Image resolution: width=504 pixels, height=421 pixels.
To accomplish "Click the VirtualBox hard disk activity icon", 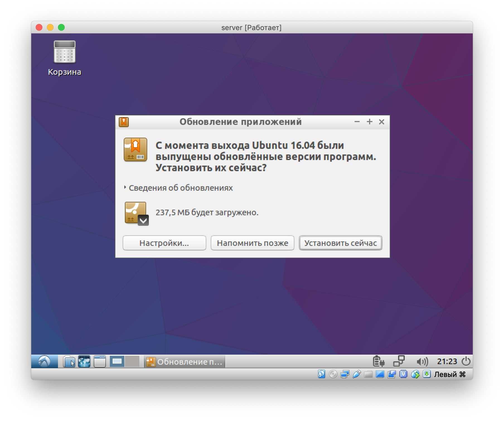I will (x=321, y=374).
